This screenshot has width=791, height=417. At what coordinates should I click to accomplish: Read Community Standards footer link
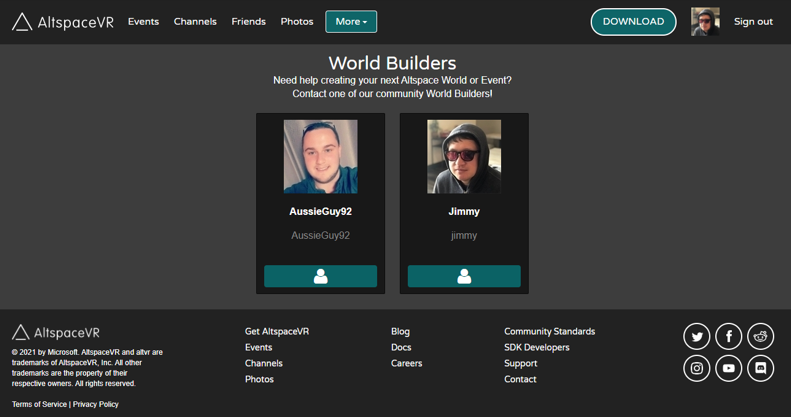[549, 331]
